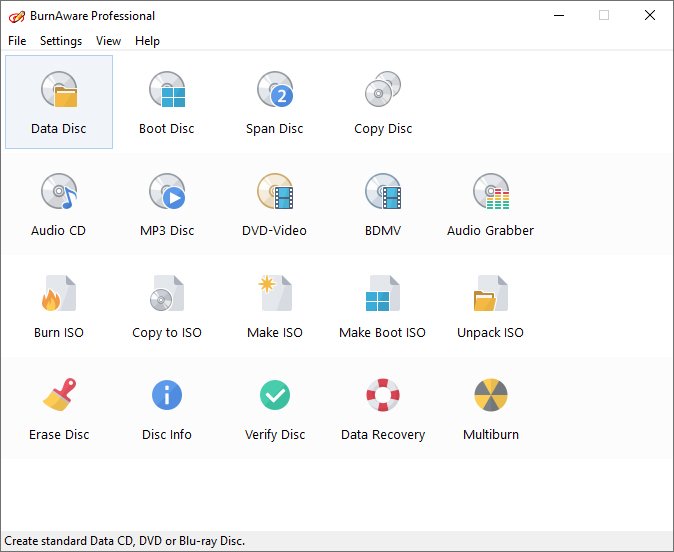The width and height of the screenshot is (674, 552).
Task: Choose the MP3 Disc icon
Action: pyautogui.click(x=167, y=193)
